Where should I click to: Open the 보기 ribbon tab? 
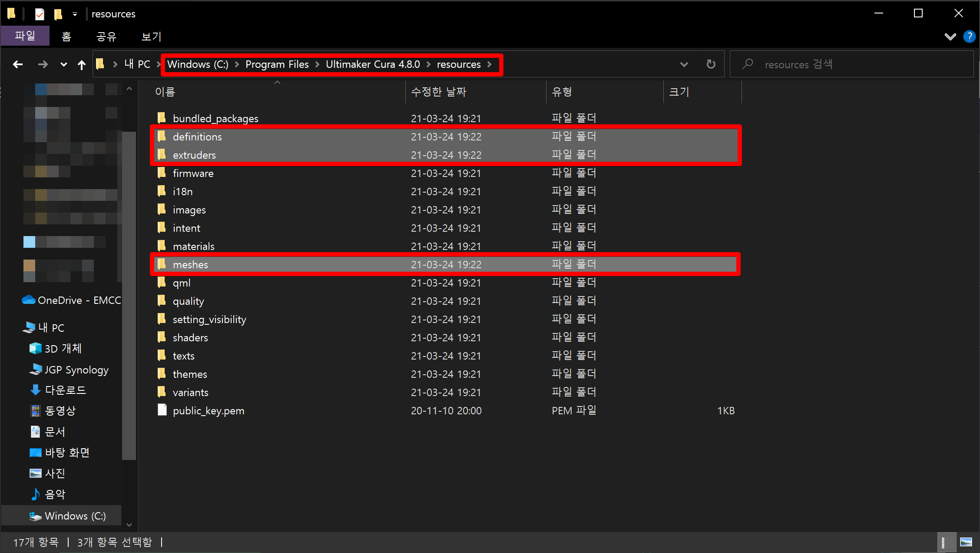(151, 37)
